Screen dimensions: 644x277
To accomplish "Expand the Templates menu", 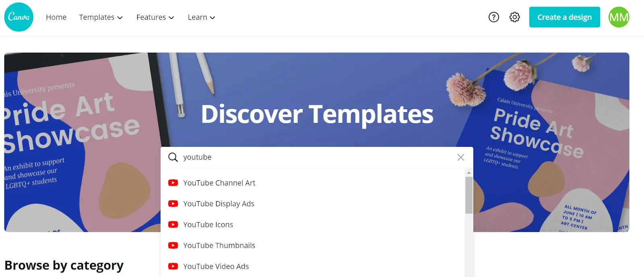I will pyautogui.click(x=101, y=17).
